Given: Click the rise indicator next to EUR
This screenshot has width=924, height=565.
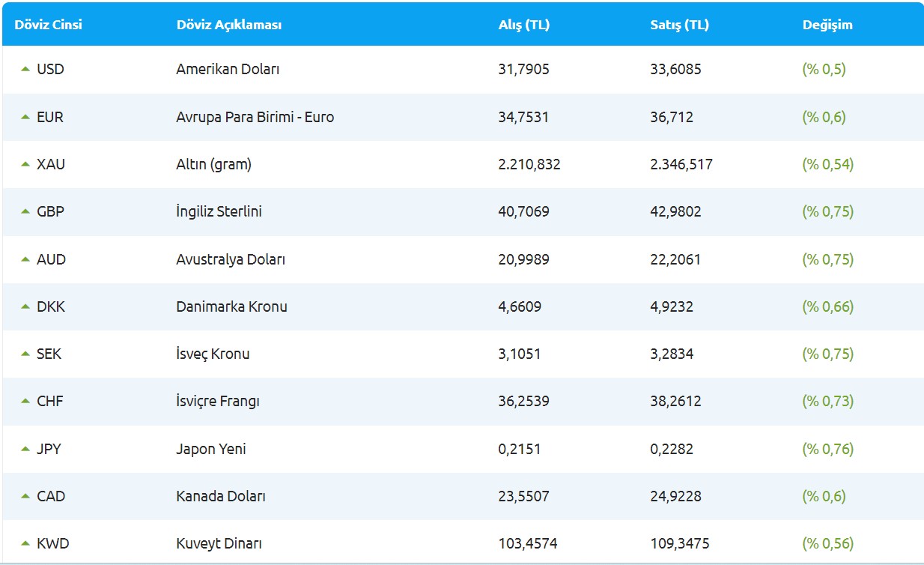Looking at the screenshot, I should [25, 117].
